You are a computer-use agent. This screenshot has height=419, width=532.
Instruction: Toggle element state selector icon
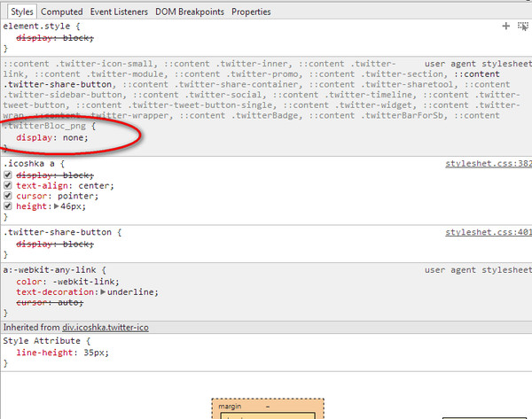coord(523,26)
